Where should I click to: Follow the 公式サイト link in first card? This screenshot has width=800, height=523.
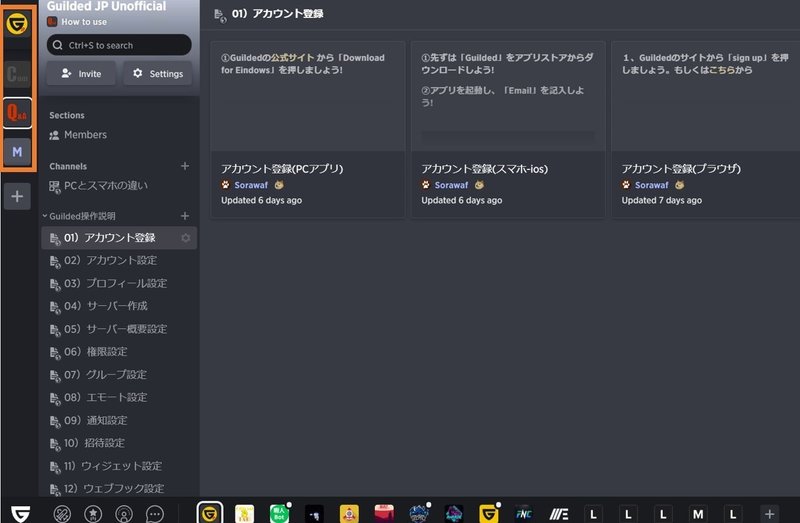click(292, 58)
